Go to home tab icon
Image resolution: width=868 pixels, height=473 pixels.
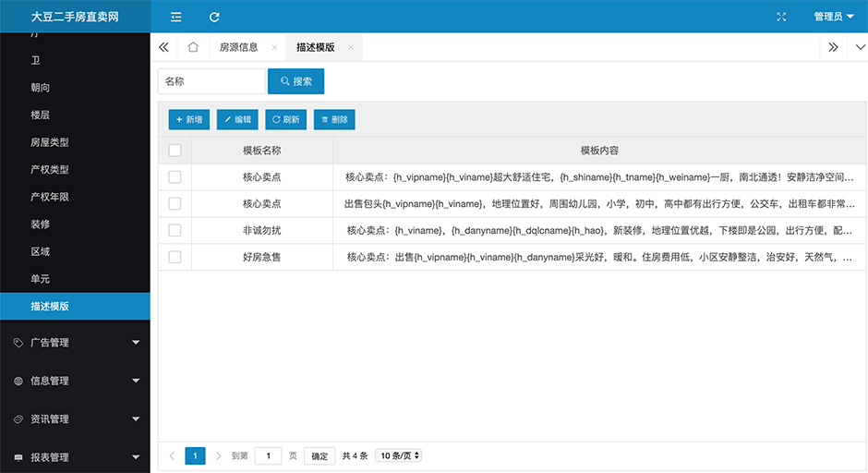click(193, 47)
